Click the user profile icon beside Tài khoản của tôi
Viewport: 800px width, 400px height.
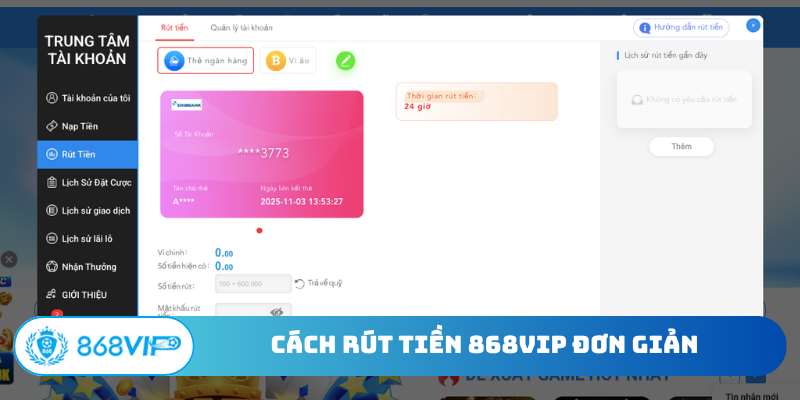(x=52, y=98)
